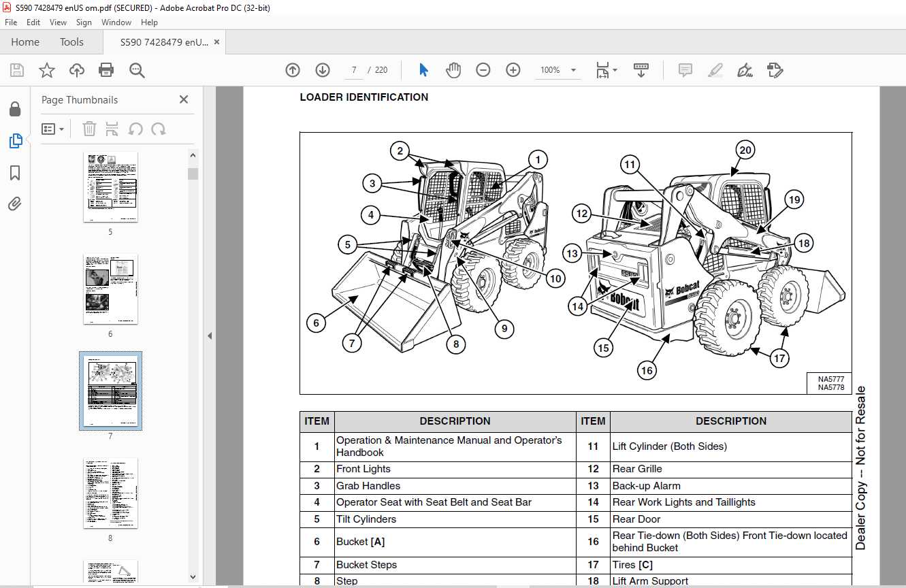Click 'Tilt Cylinders' table cell
The image size is (906, 588).
click(x=455, y=519)
